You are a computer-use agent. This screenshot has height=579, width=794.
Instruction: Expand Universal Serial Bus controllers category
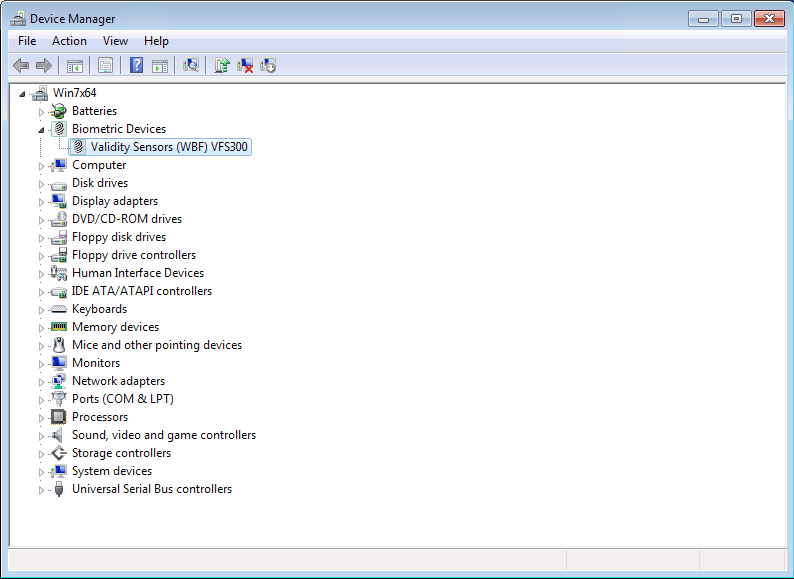click(42, 490)
